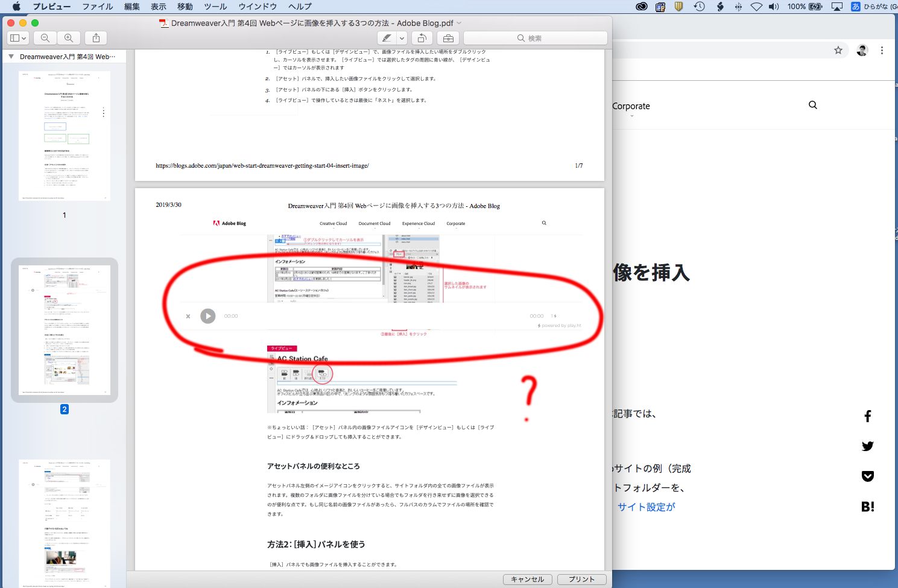
Task: Open the プレビュー menu
Action: (x=52, y=7)
